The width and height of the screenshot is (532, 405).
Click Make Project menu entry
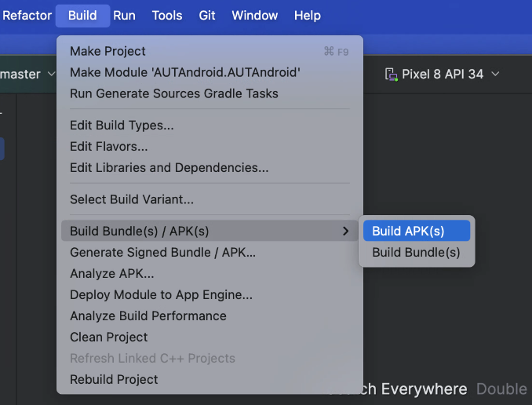(107, 51)
